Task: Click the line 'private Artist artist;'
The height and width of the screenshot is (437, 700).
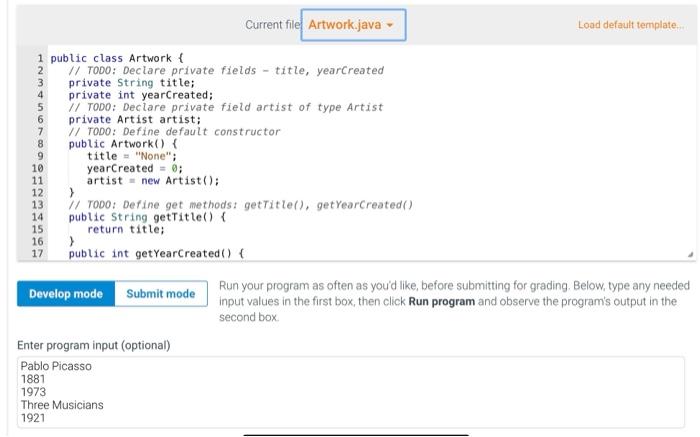Action: pos(135,120)
